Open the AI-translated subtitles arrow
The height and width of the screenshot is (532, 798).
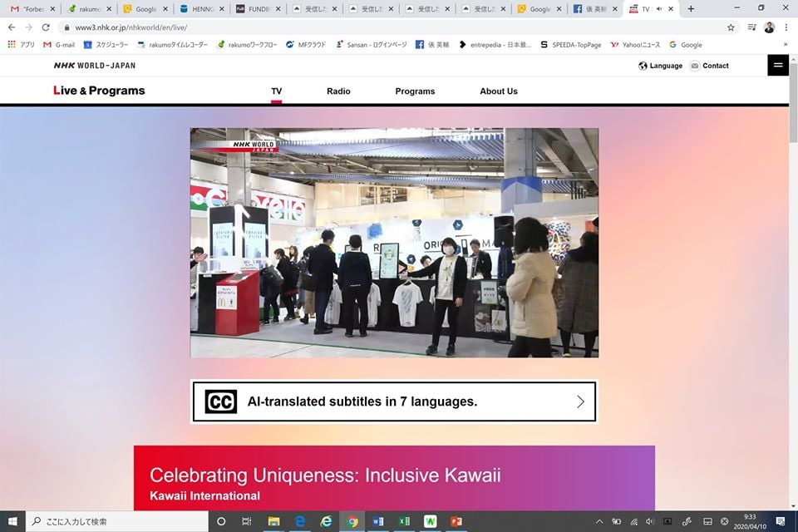(580, 401)
